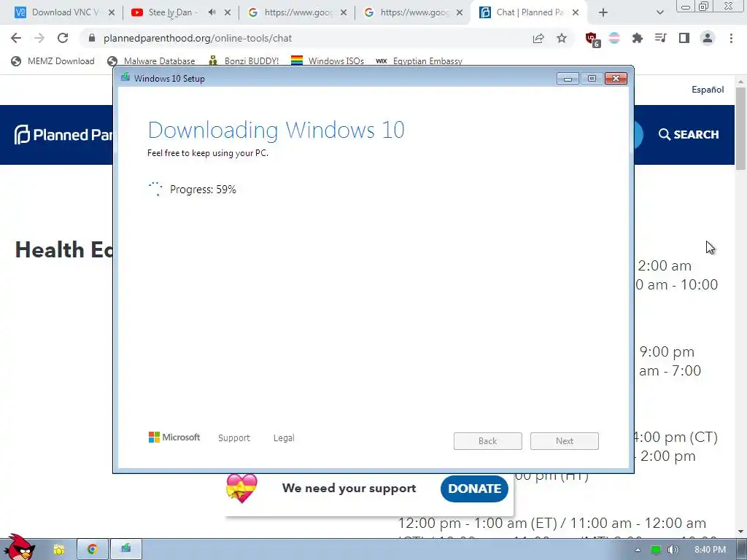The image size is (747, 560).
Task: Switch to the Steely Dan YouTube tab
Action: click(x=171, y=13)
